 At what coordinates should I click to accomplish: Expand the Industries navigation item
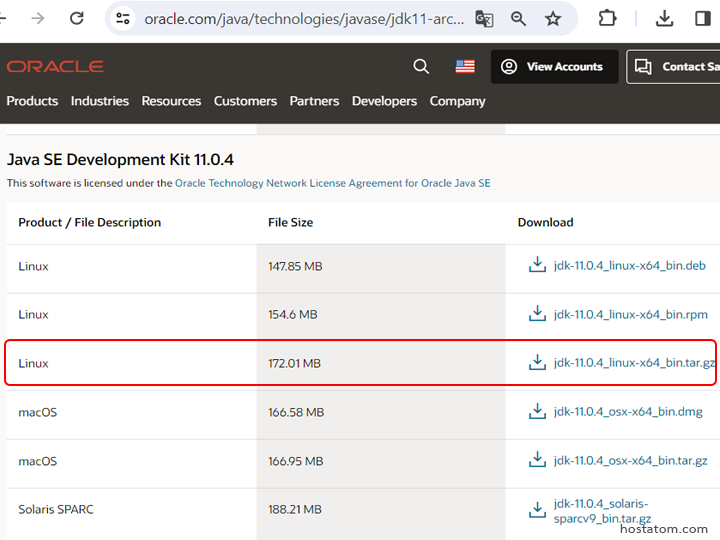pos(100,101)
